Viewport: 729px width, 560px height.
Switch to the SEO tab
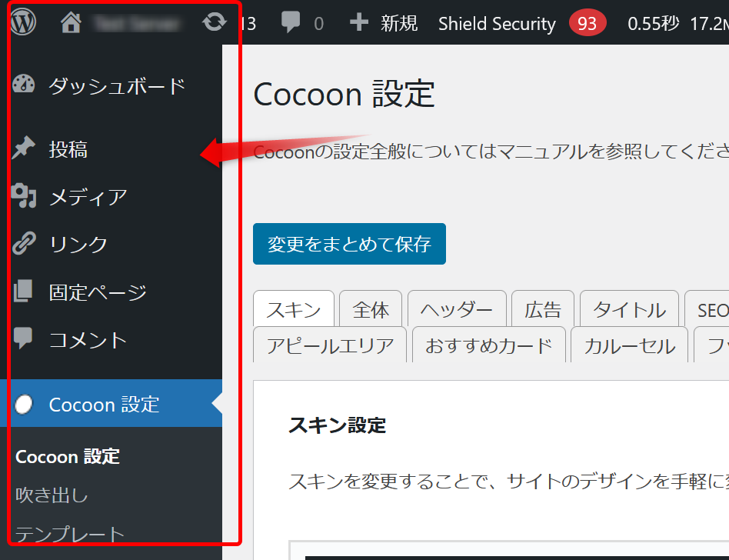[x=707, y=308]
